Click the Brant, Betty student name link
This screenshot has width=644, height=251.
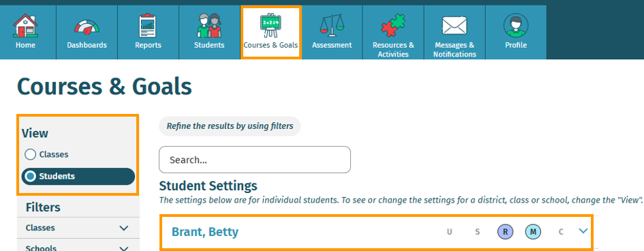[x=205, y=232]
